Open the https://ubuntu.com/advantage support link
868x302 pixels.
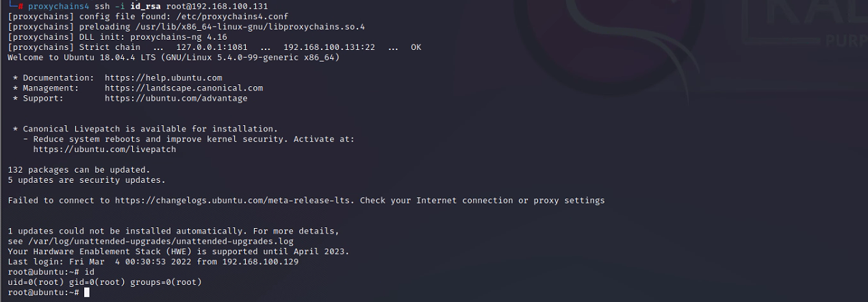177,99
